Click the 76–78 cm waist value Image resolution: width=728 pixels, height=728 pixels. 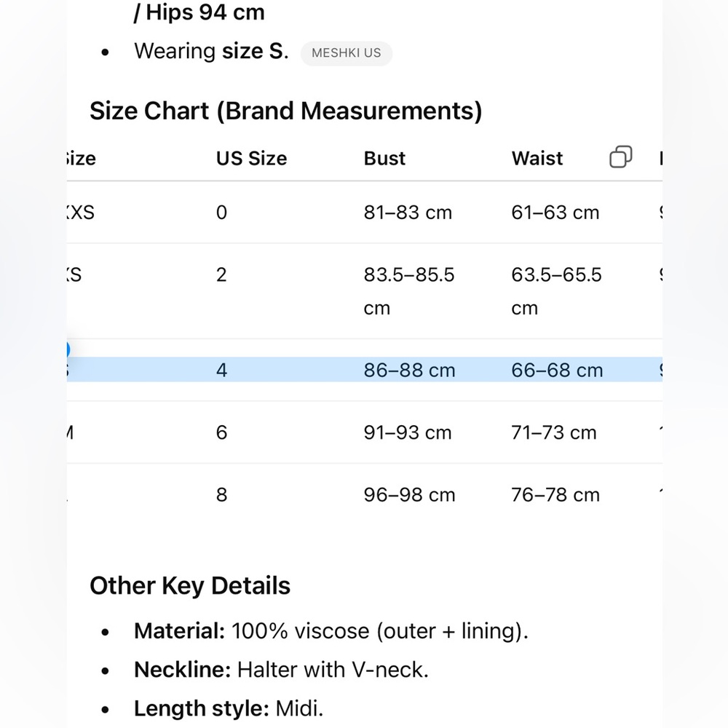click(555, 495)
